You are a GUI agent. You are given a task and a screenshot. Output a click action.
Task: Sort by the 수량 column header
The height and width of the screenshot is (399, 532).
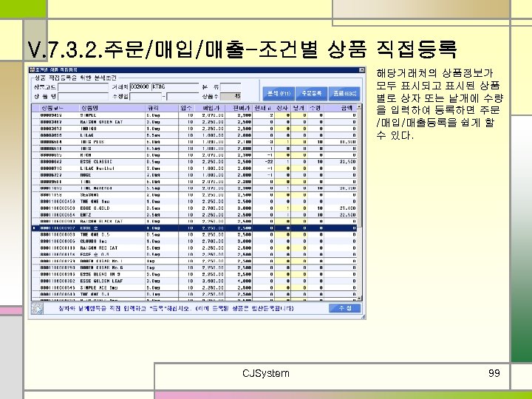click(x=316, y=108)
